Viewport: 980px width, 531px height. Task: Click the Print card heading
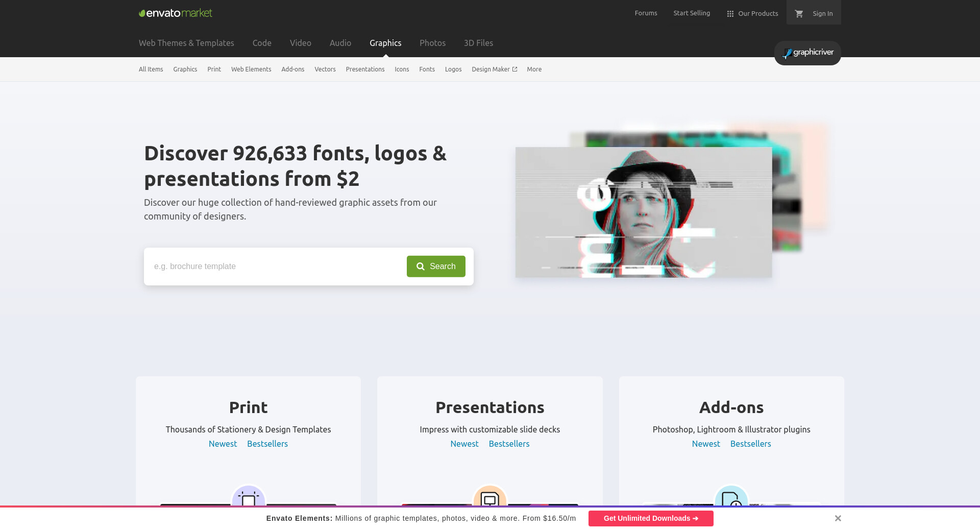tap(249, 407)
